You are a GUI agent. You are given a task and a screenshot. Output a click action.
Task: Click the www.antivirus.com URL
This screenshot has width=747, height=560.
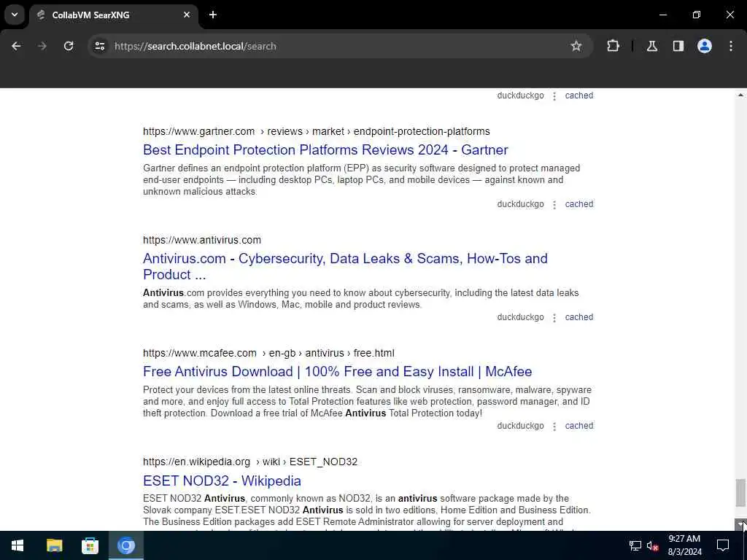(x=202, y=240)
